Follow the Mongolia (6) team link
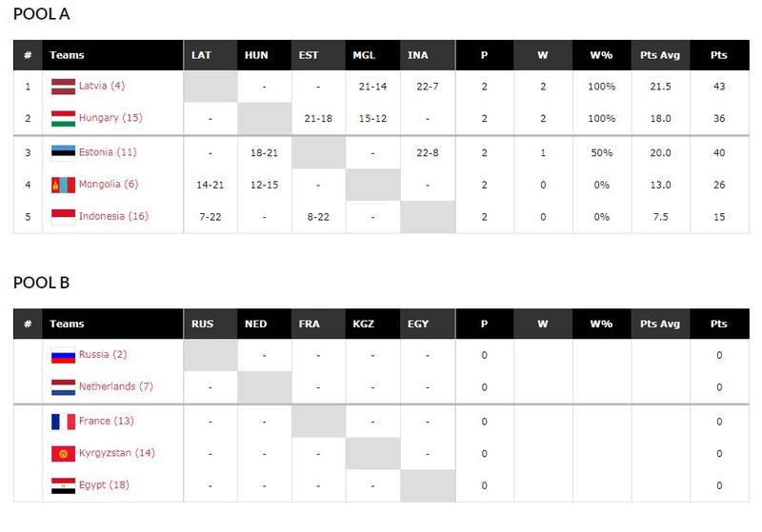This screenshot has height=532, width=762. tap(109, 185)
